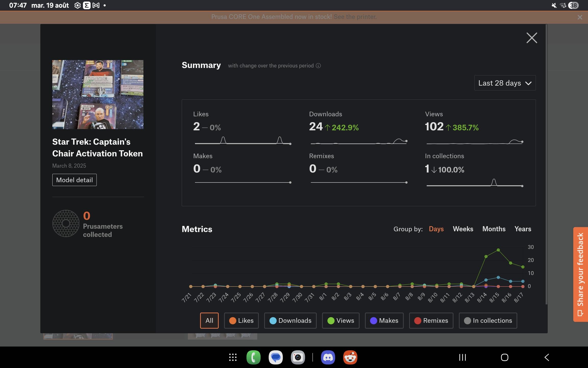Tap the battery level indicator

click(x=573, y=5)
